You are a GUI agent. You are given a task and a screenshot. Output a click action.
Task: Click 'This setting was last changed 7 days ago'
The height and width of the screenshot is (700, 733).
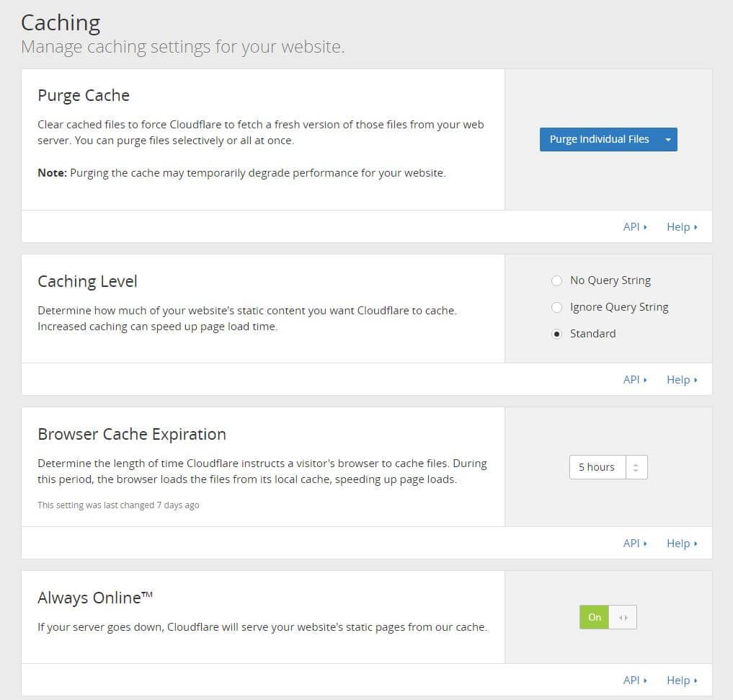[118, 505]
